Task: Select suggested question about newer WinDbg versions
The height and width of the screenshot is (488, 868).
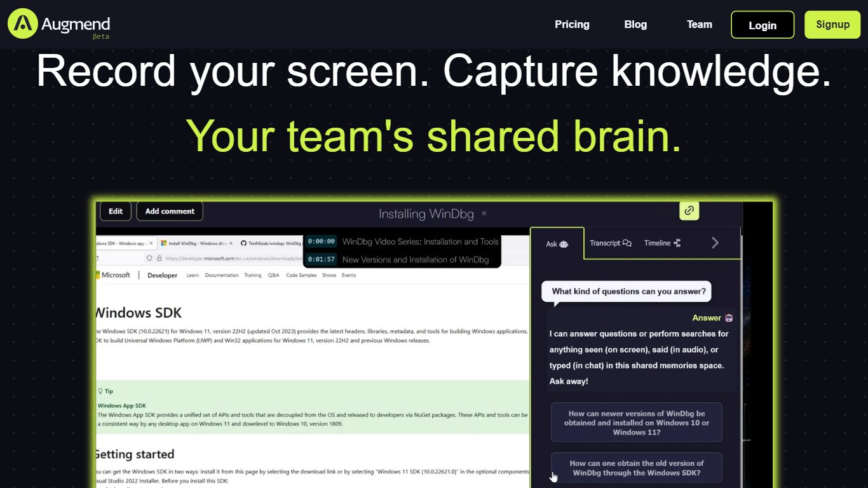Action: pos(637,423)
